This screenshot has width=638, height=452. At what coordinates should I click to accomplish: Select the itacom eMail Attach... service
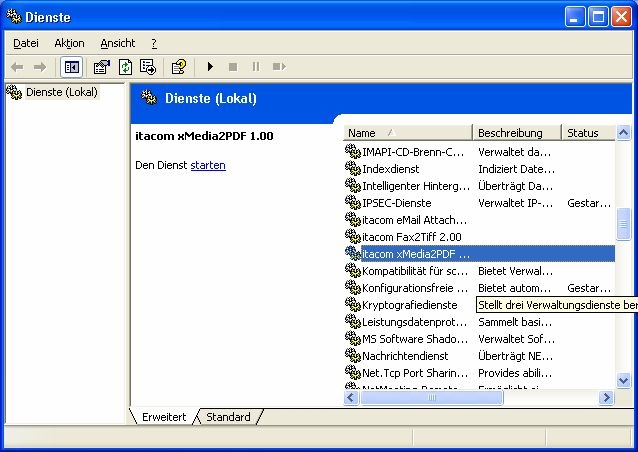(x=479, y=220)
